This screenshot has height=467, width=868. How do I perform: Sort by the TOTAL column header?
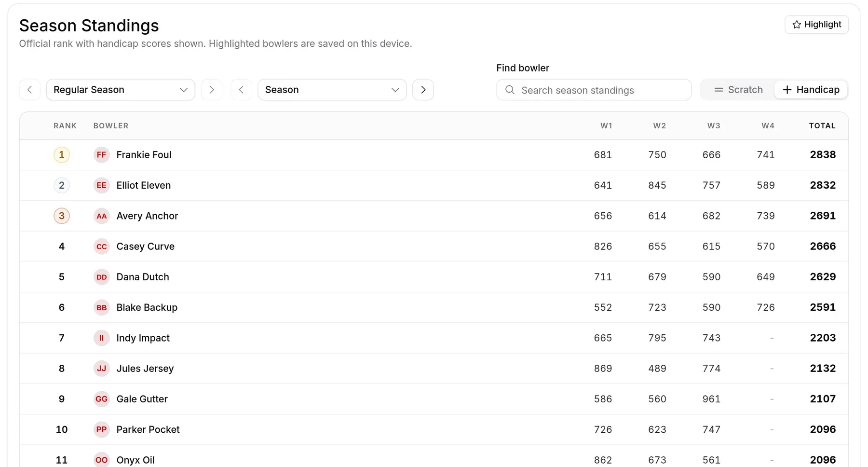(x=822, y=126)
